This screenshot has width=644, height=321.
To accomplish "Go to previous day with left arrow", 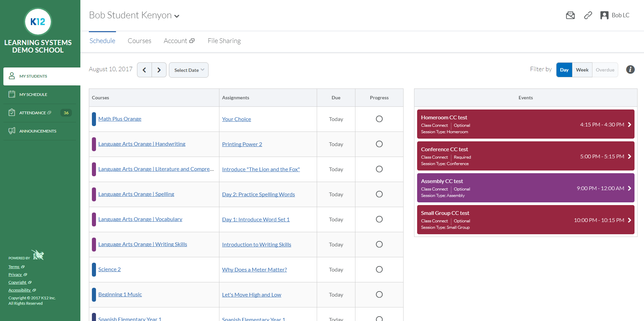I will pos(144,70).
